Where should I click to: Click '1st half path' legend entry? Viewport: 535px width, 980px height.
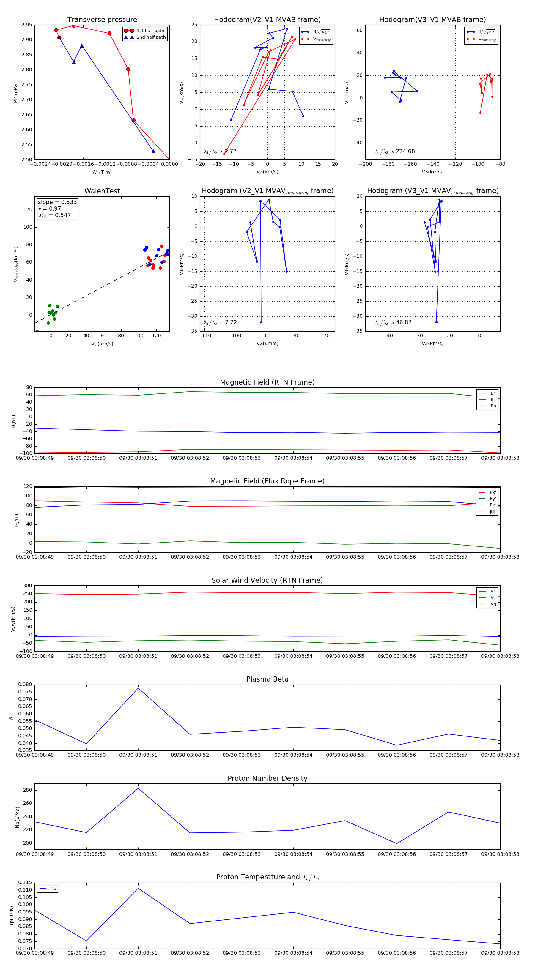click(145, 30)
